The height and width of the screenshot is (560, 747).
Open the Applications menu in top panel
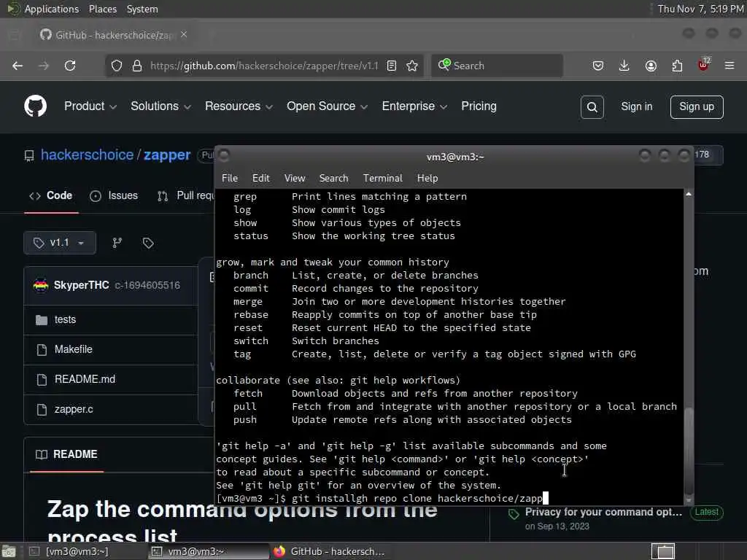point(52,9)
